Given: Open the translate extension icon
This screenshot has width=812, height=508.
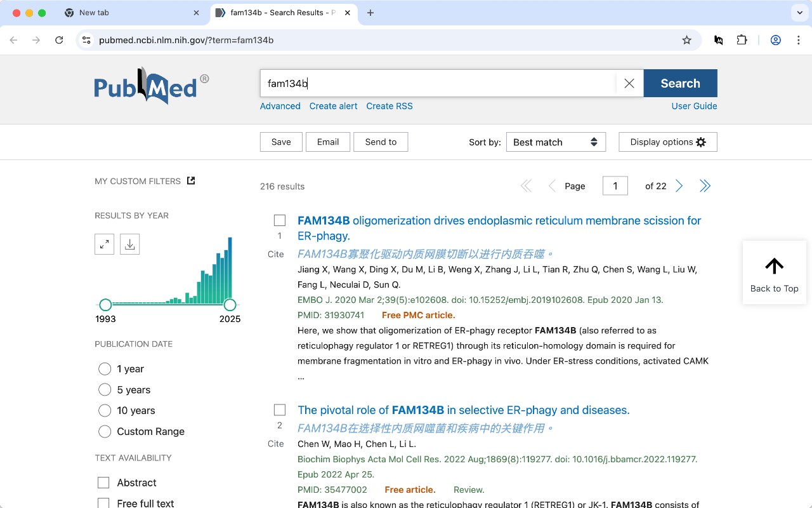Looking at the screenshot, I should 718,40.
